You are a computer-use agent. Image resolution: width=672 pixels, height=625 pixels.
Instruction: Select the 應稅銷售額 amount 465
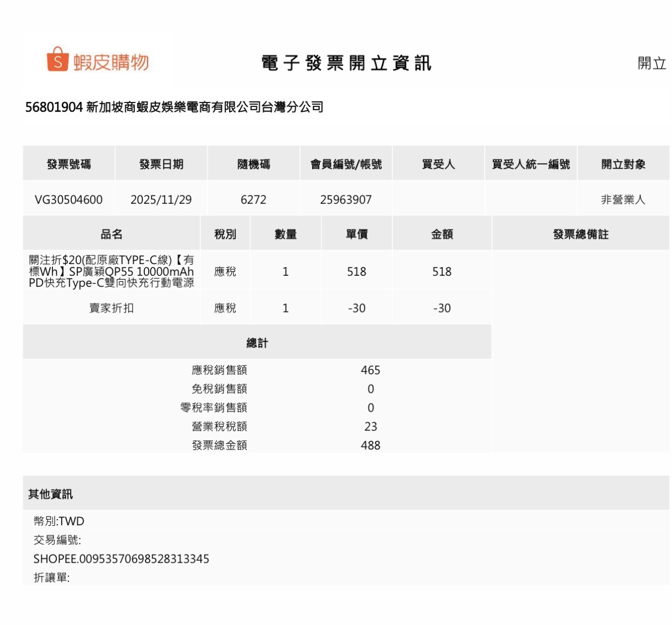[371, 370]
